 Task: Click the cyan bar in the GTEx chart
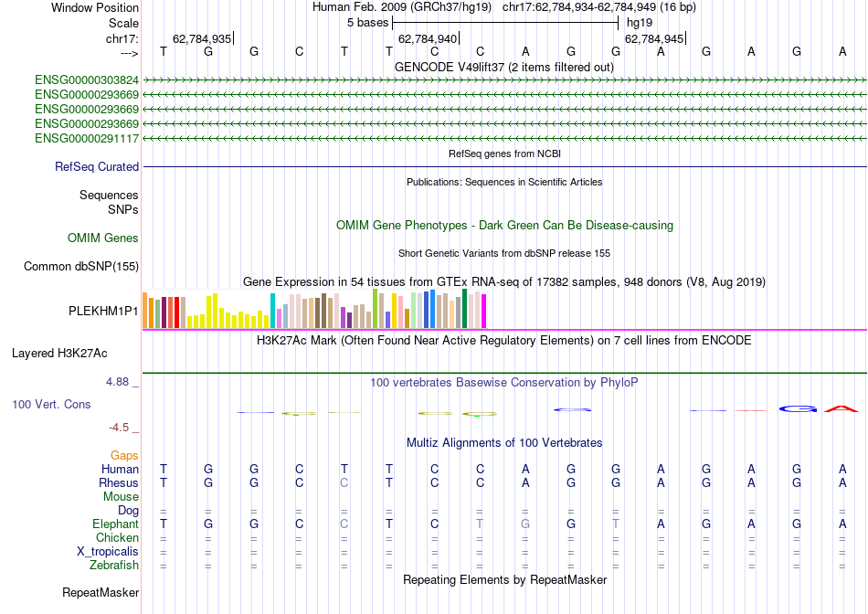click(272, 311)
